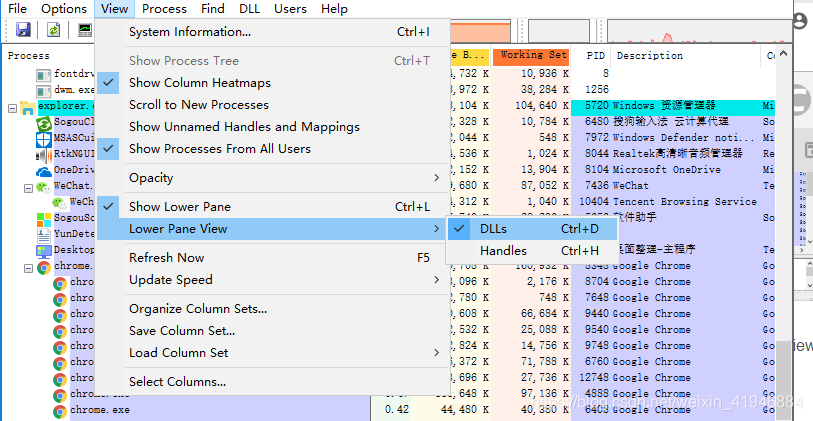Select the Windows Defender noti... row
813x421 pixels.
(x=683, y=137)
